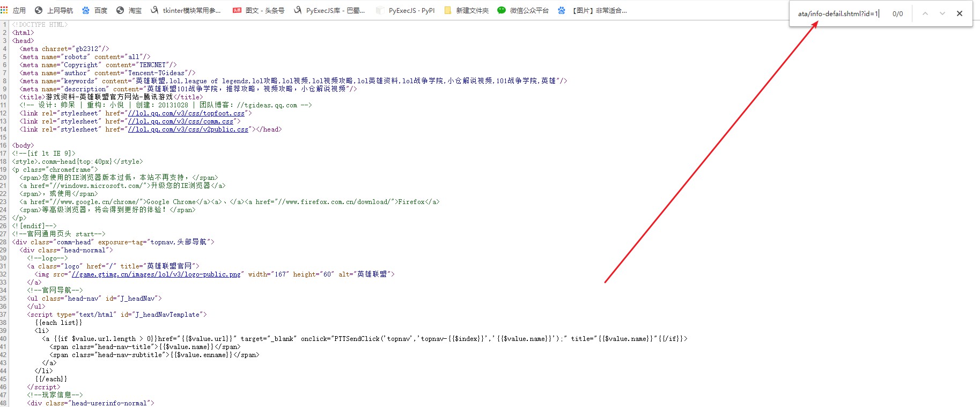Click the </script> closing tag line
This screenshot has width=980, height=407.
point(43,387)
